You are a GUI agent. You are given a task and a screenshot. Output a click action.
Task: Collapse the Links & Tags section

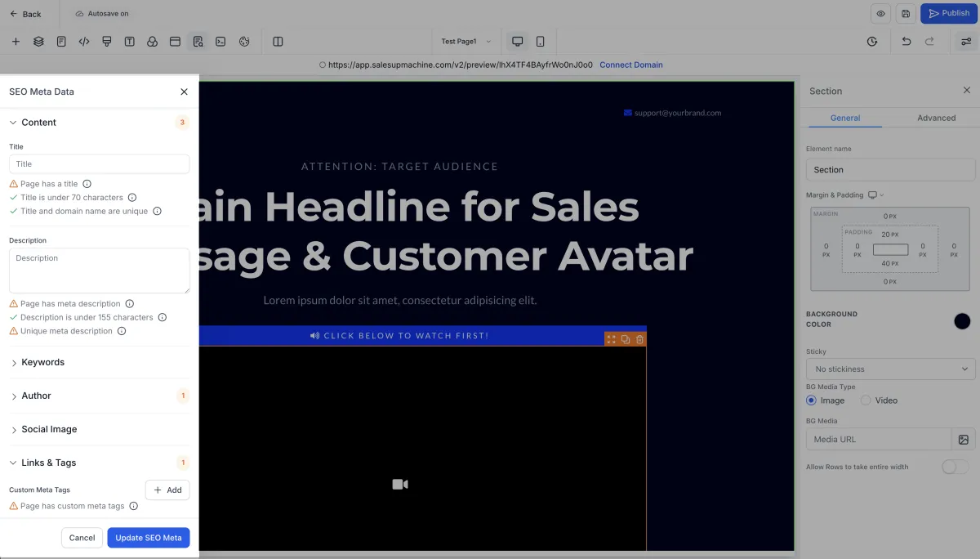tap(14, 463)
